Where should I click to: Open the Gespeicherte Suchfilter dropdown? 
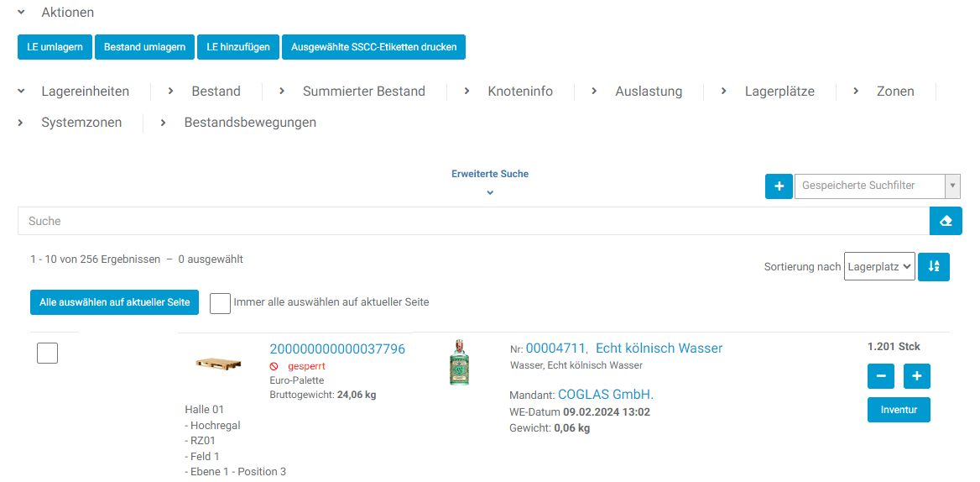pyautogui.click(x=877, y=186)
